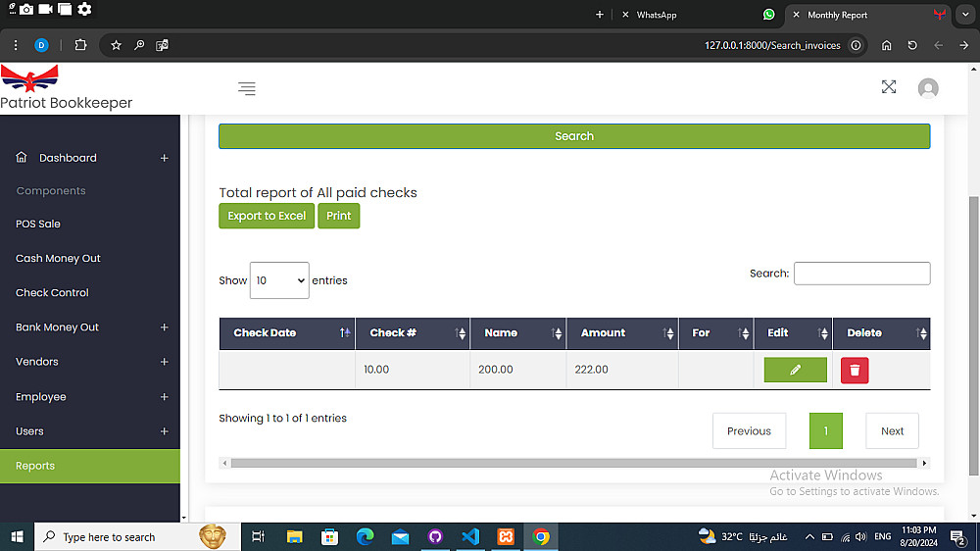Click the Task View taskbar icon
Image resolution: width=980 pixels, height=551 pixels.
258,536
